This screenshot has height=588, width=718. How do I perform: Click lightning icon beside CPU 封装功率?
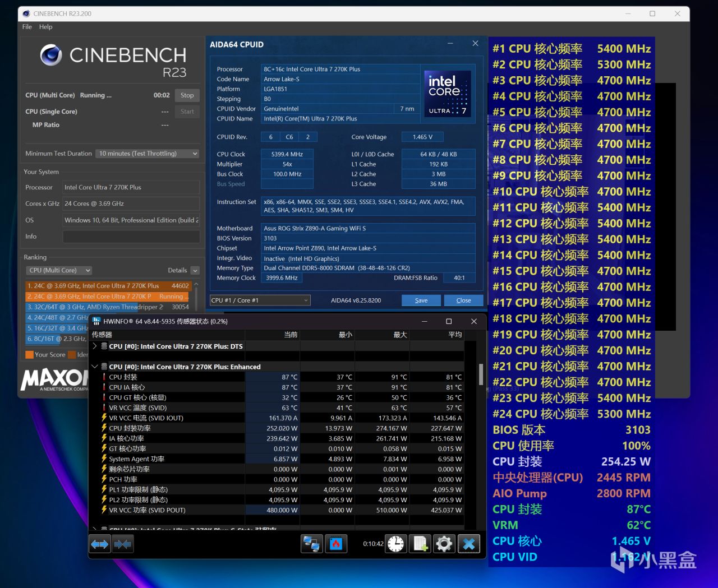104,428
